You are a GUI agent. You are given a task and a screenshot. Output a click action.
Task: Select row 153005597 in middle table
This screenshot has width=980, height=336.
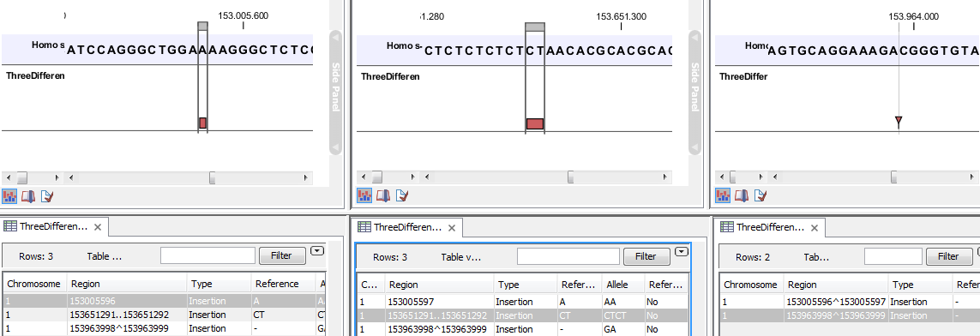[x=523, y=302]
